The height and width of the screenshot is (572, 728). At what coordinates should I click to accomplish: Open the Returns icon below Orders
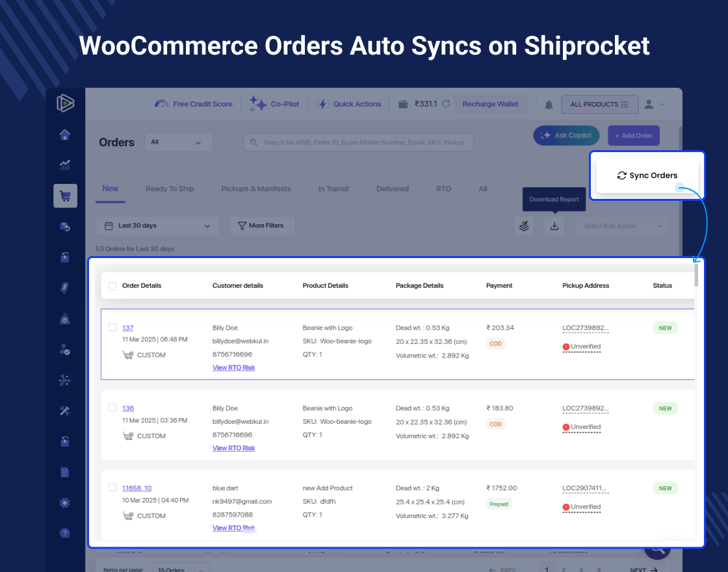(x=64, y=226)
